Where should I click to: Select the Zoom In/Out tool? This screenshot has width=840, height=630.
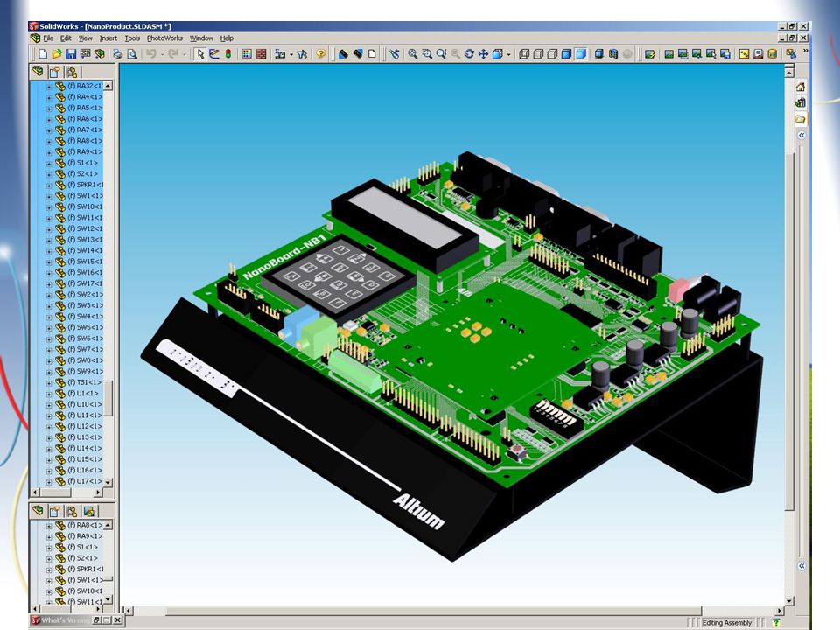(x=441, y=54)
